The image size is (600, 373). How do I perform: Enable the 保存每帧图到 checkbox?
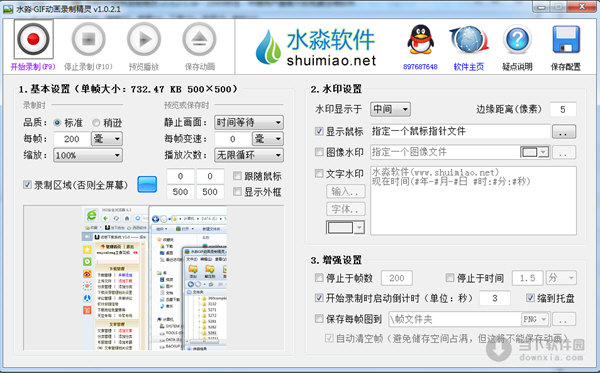(x=319, y=318)
